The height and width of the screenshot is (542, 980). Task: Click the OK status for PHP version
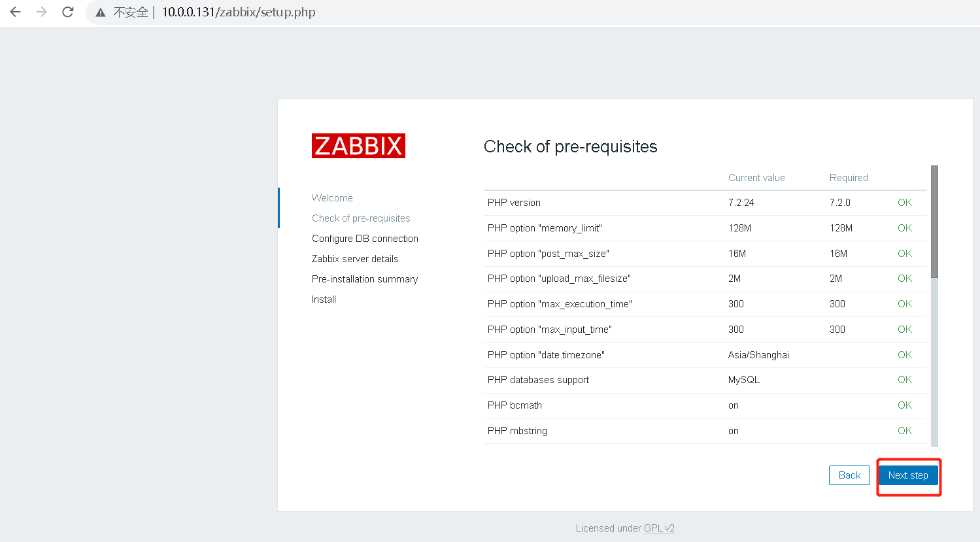pos(905,203)
